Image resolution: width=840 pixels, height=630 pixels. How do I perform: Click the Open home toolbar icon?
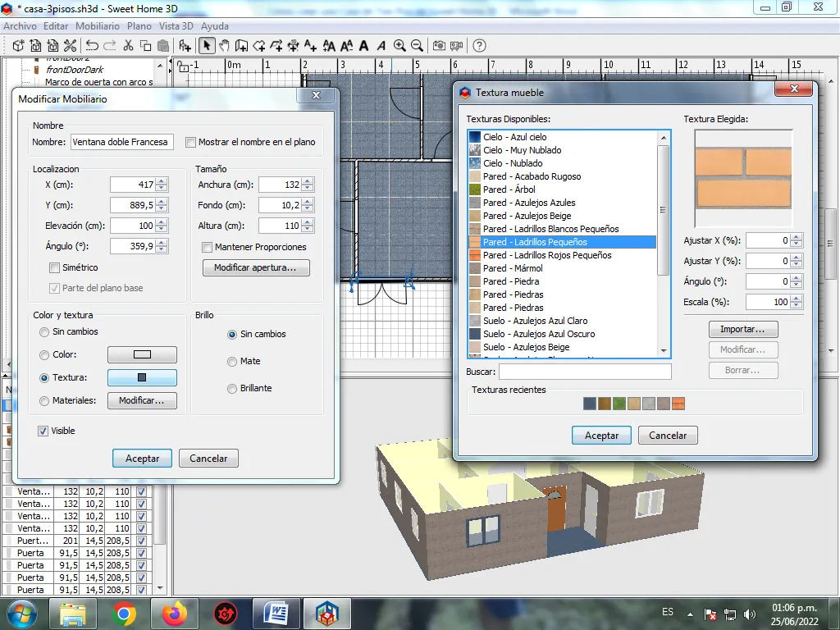tap(35, 46)
